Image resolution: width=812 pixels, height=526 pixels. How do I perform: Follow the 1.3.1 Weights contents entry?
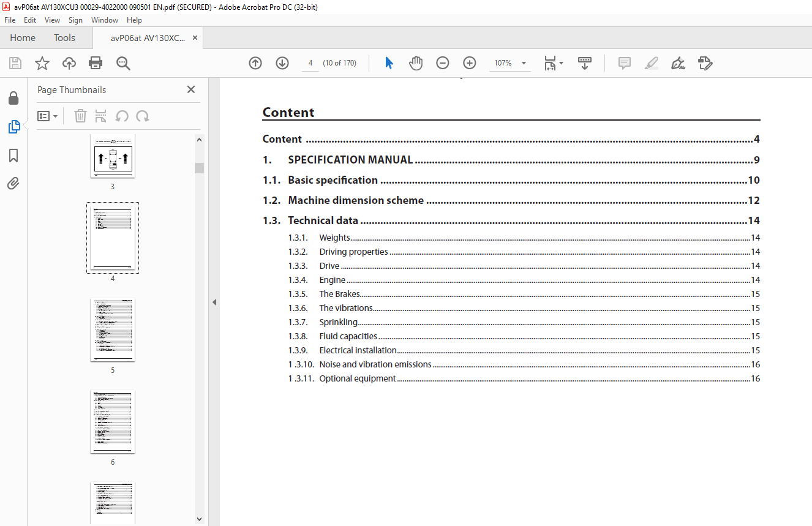click(524, 238)
